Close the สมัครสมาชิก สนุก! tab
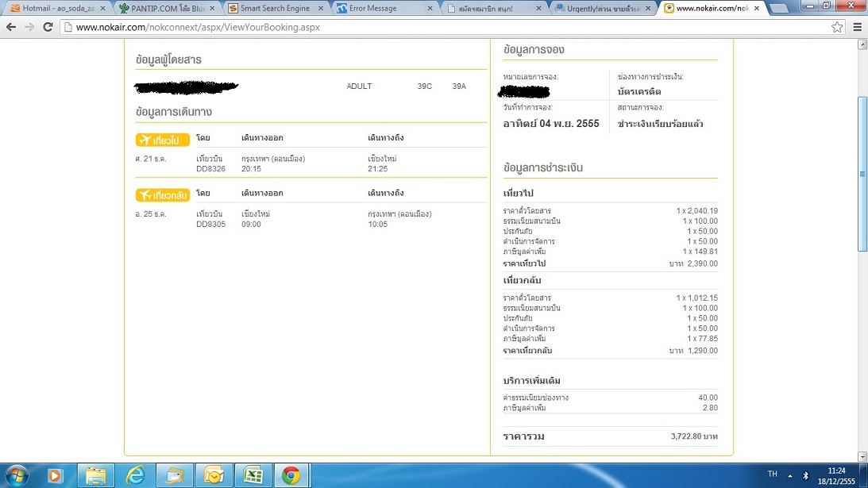 click(x=538, y=8)
